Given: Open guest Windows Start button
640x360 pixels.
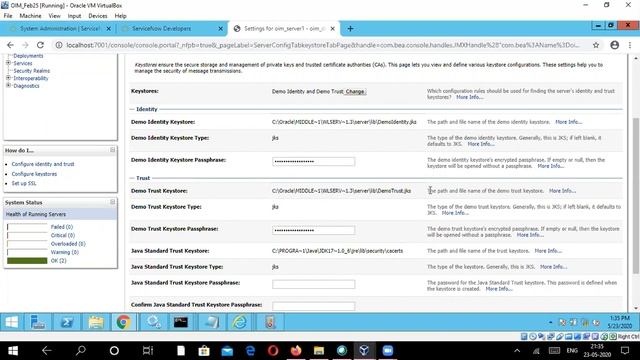Looking at the screenshot, I should [x=12, y=322].
